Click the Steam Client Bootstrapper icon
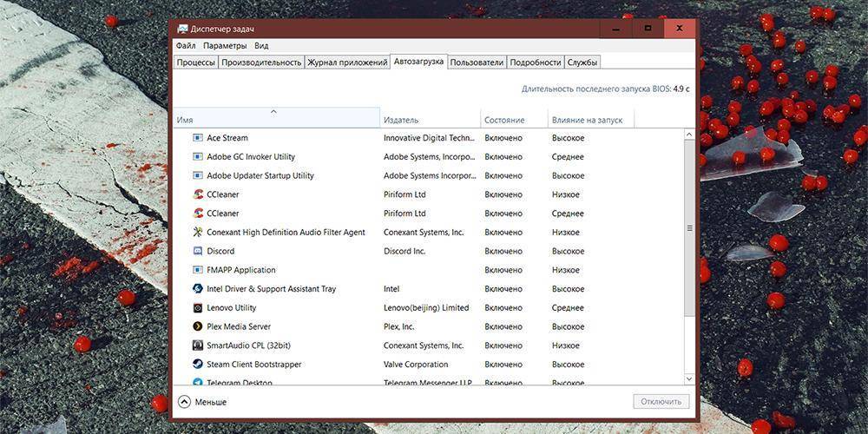 coord(198,365)
